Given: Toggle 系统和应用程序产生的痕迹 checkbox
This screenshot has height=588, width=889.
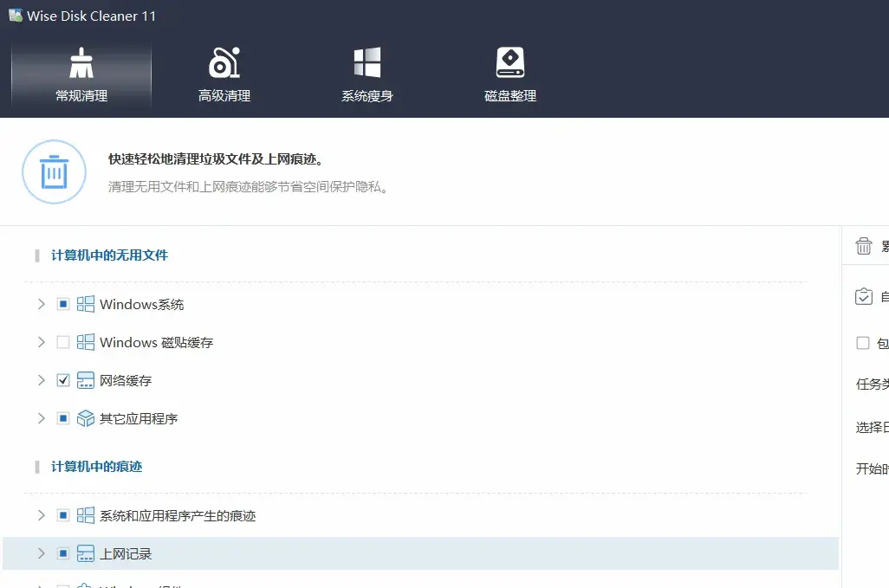Looking at the screenshot, I should tap(63, 515).
